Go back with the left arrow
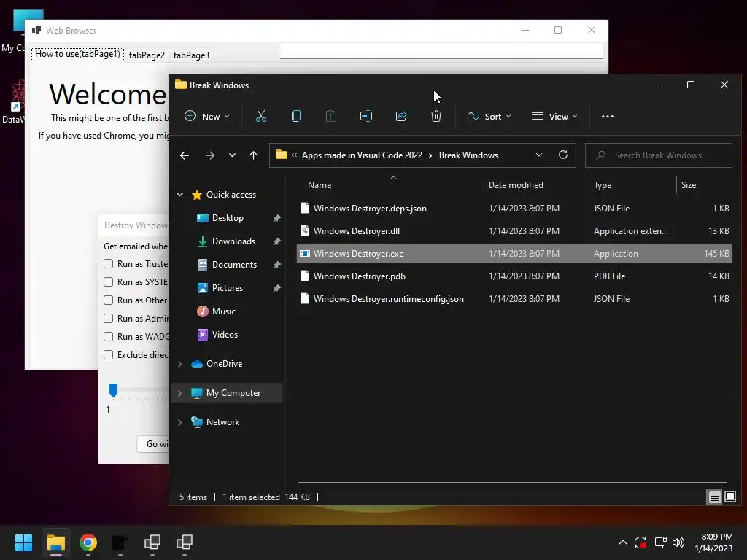747x560 pixels. tap(185, 155)
